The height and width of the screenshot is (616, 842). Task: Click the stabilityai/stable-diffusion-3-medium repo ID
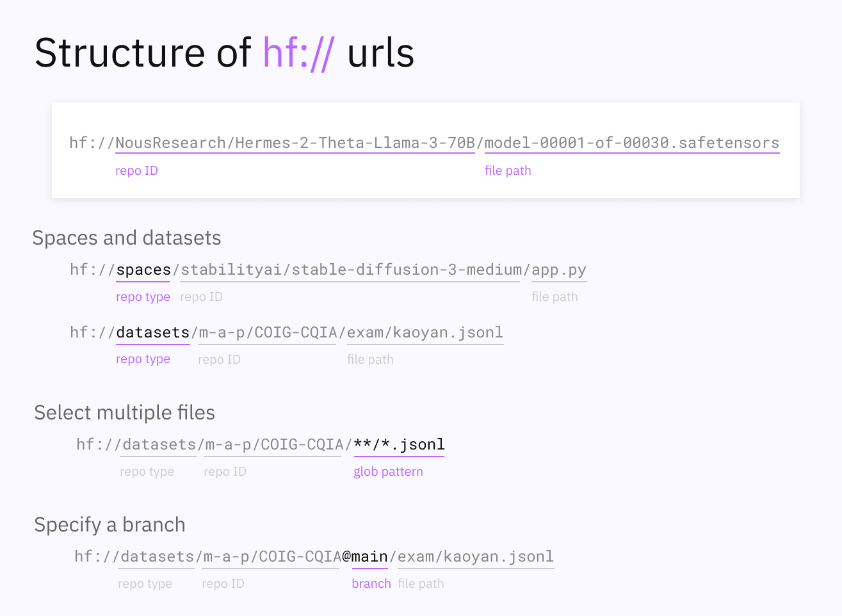point(351,270)
